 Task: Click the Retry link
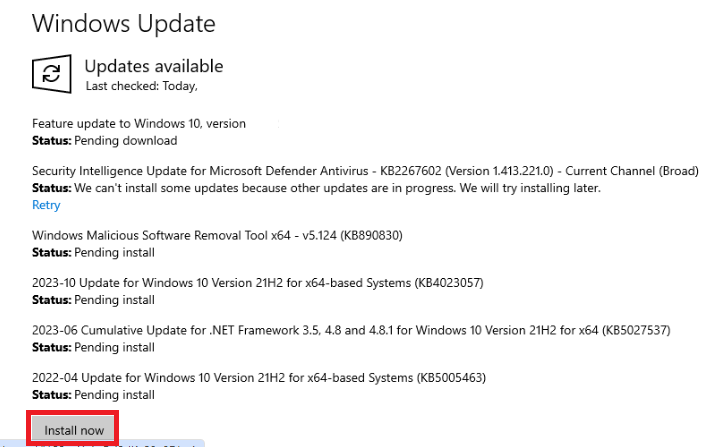point(46,205)
